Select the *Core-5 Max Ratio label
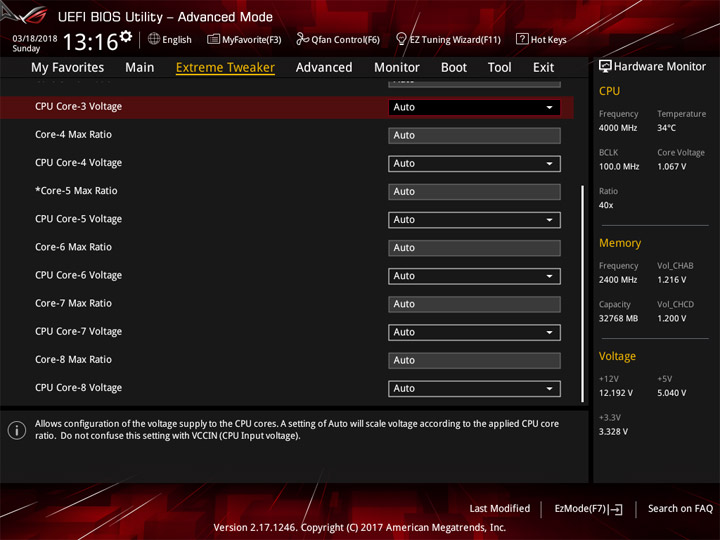The image size is (720, 540). tap(76, 191)
